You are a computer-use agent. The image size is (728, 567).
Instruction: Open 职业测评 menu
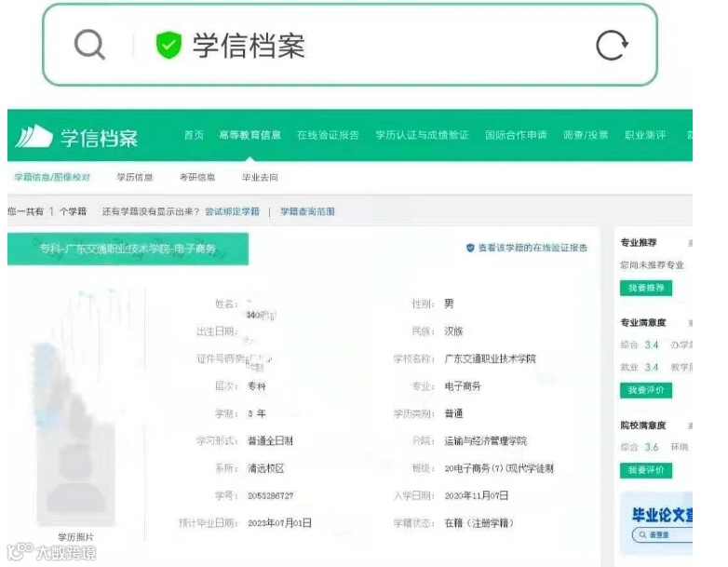pyautogui.click(x=645, y=135)
